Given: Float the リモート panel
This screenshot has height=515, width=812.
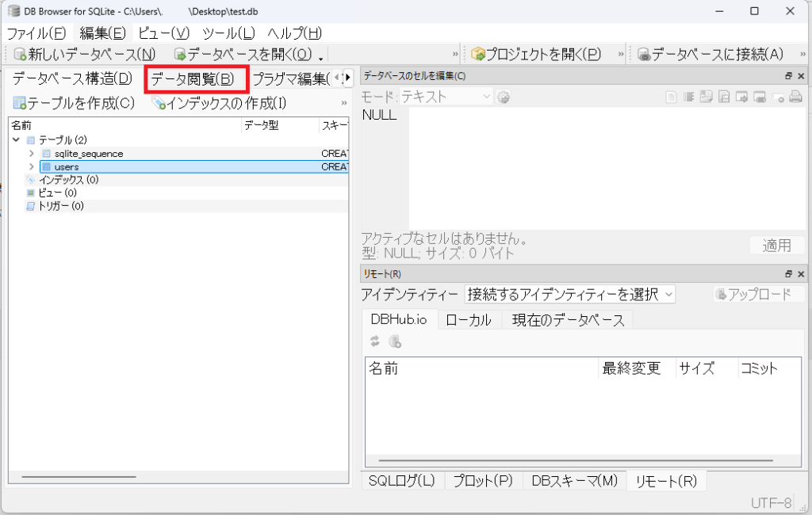Looking at the screenshot, I should coord(789,274).
